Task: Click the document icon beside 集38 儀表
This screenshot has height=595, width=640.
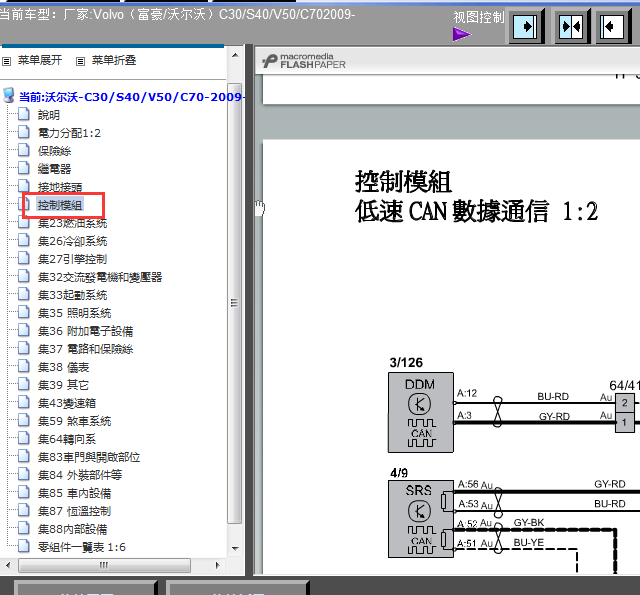Action: tap(24, 366)
